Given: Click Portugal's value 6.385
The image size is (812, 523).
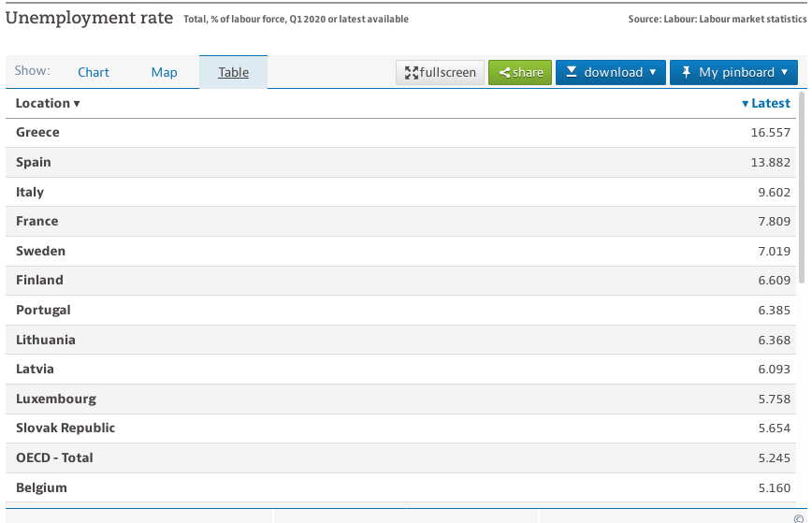Looking at the screenshot, I should click(775, 311).
